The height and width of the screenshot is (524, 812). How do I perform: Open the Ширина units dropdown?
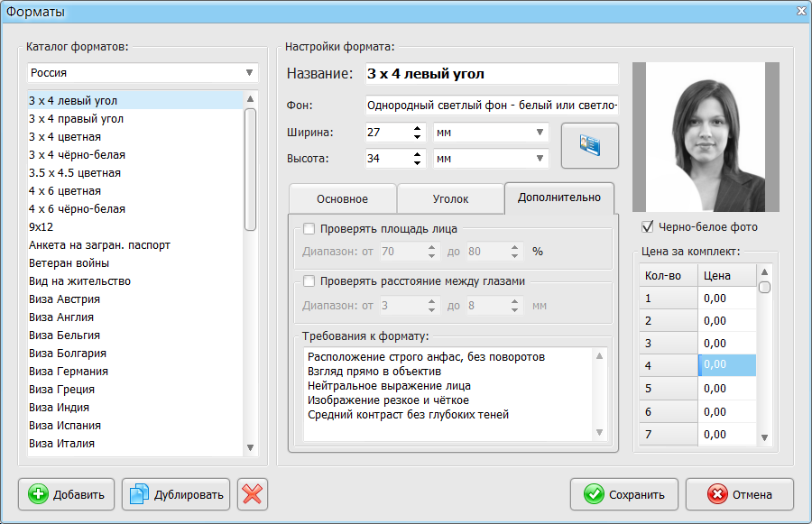[491, 133]
